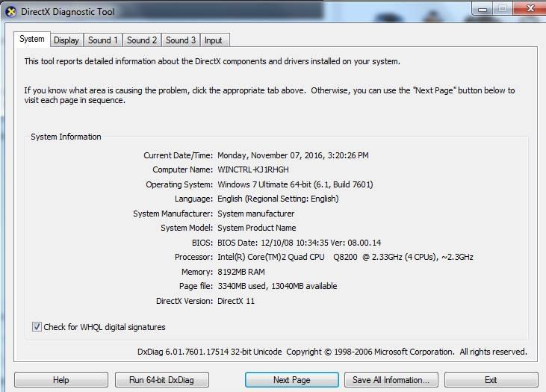
Task: Click the DirectX Version label
Action: (x=184, y=301)
